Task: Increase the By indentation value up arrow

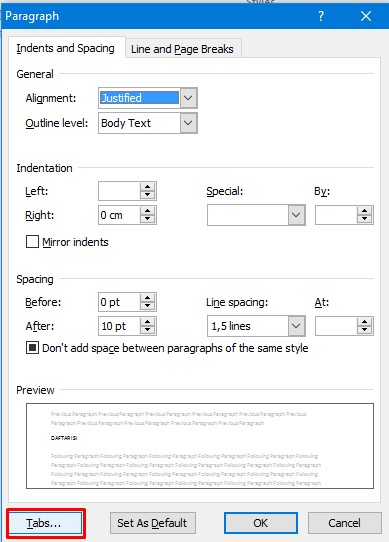Action: click(x=364, y=211)
